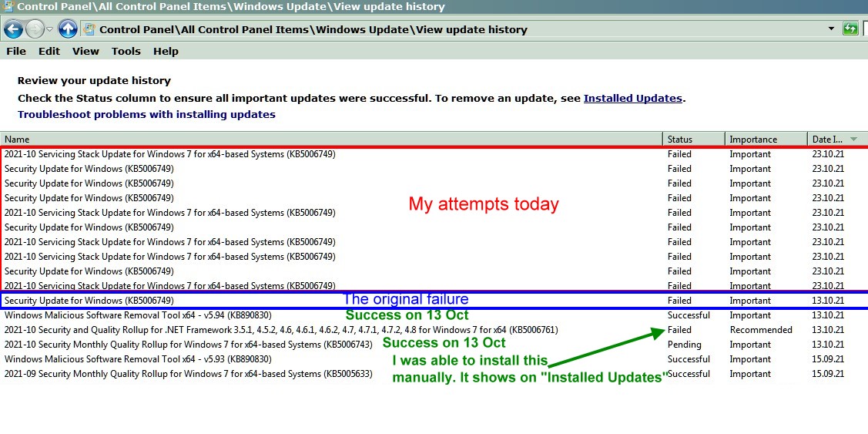
Task: Click the Pending status of KB5006743
Action: coord(684,345)
